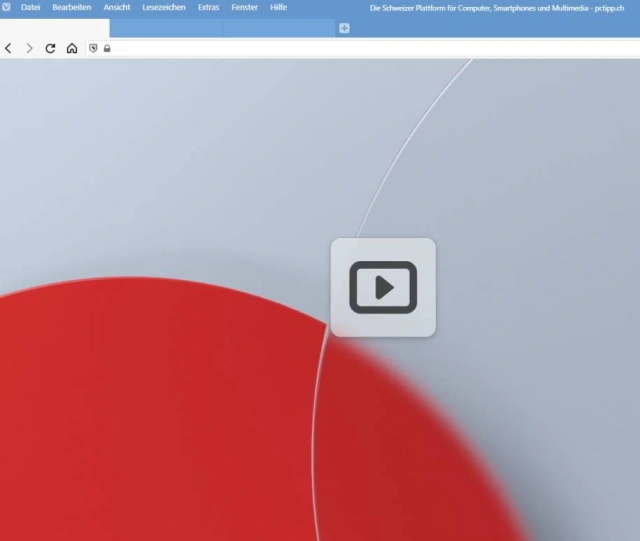Open the tracker blocker shield icon
This screenshot has width=640, height=541.
click(93, 48)
